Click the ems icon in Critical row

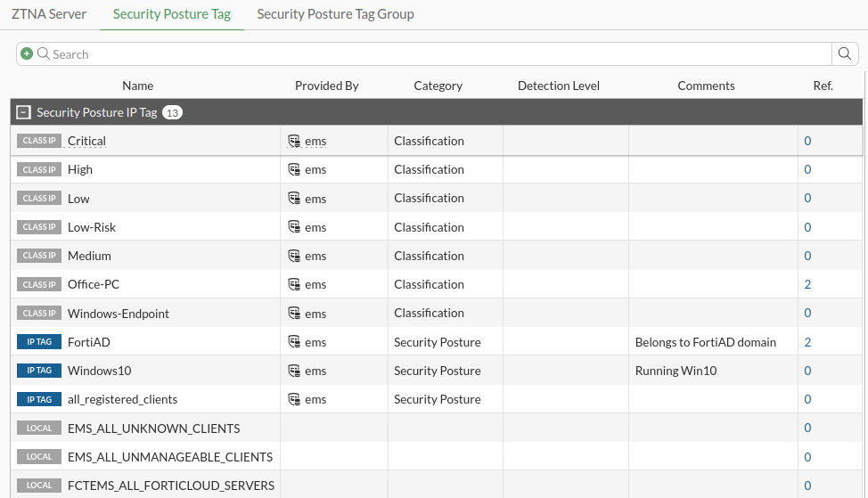[x=294, y=141]
